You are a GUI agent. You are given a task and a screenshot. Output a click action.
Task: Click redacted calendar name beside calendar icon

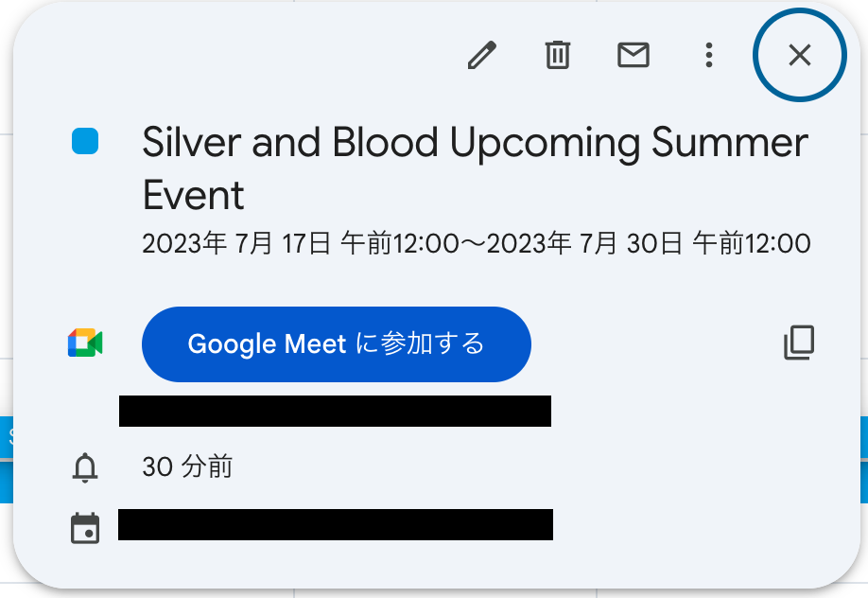[335, 524]
